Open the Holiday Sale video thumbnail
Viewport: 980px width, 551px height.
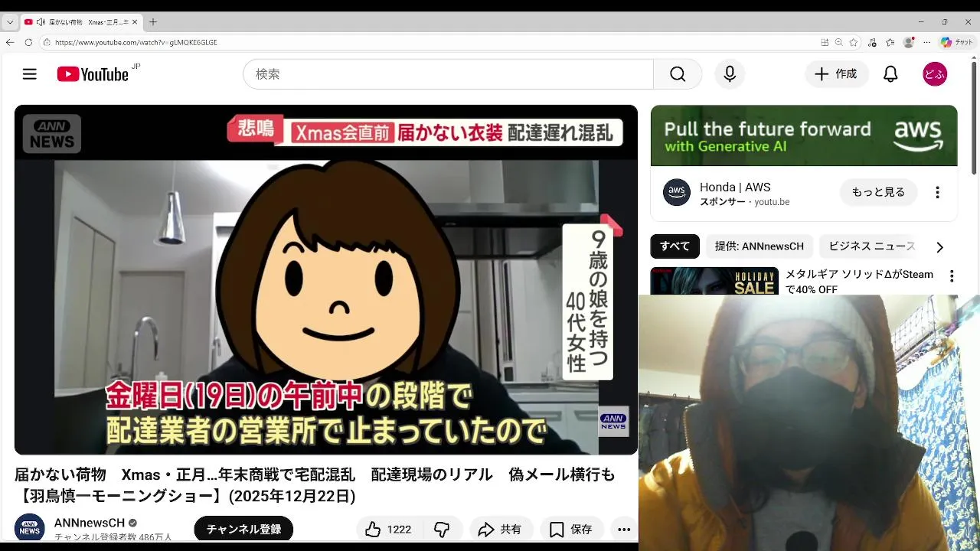pyautogui.click(x=714, y=281)
